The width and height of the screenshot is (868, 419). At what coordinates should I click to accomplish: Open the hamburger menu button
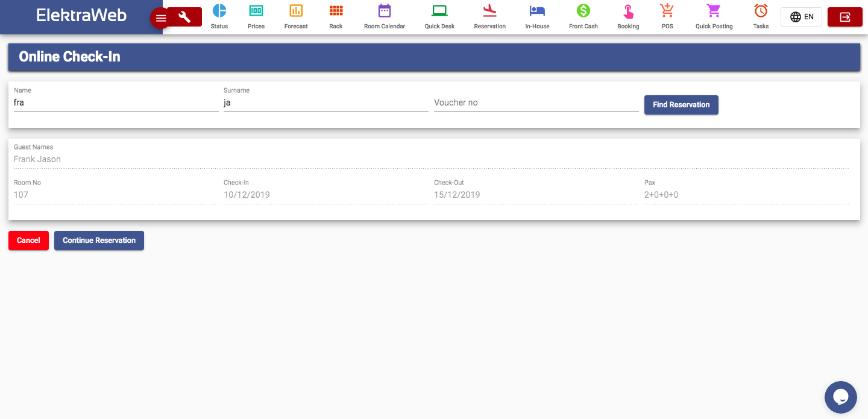(x=161, y=18)
